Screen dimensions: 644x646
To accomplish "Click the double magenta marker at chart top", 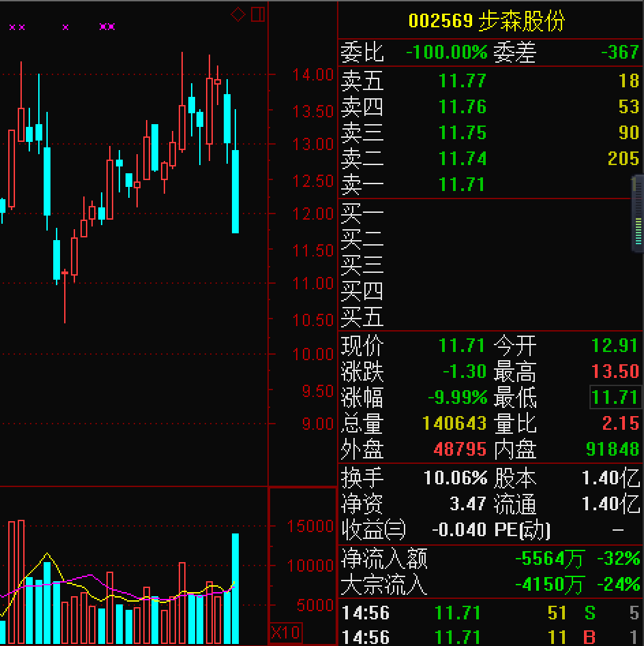I will [107, 27].
